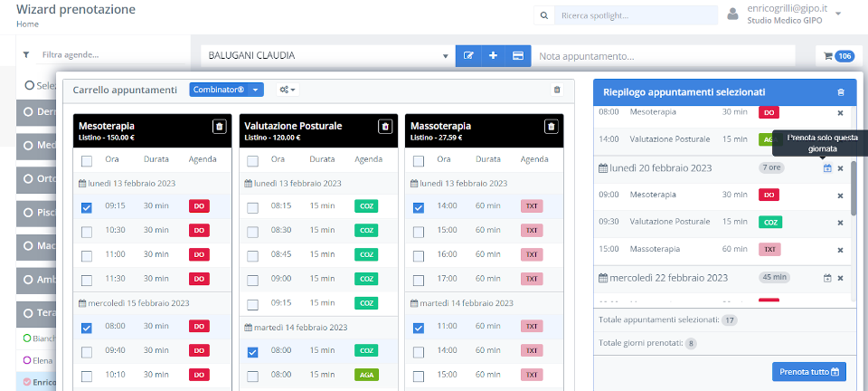Remove the 08:00 Mesoterapia summary entry
This screenshot has width=868, height=391.
[x=840, y=112]
